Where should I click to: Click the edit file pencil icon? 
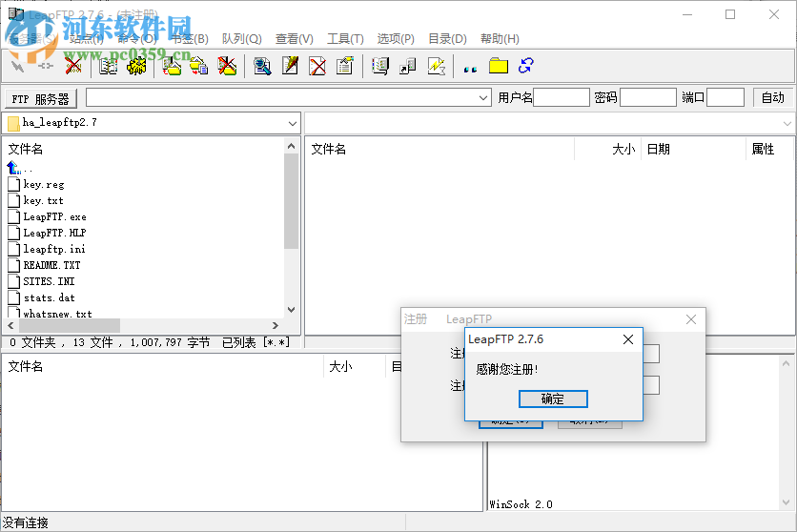(290, 66)
